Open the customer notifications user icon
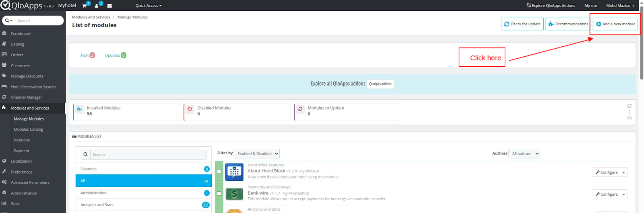Screen dimensions: 644x213 97,6
